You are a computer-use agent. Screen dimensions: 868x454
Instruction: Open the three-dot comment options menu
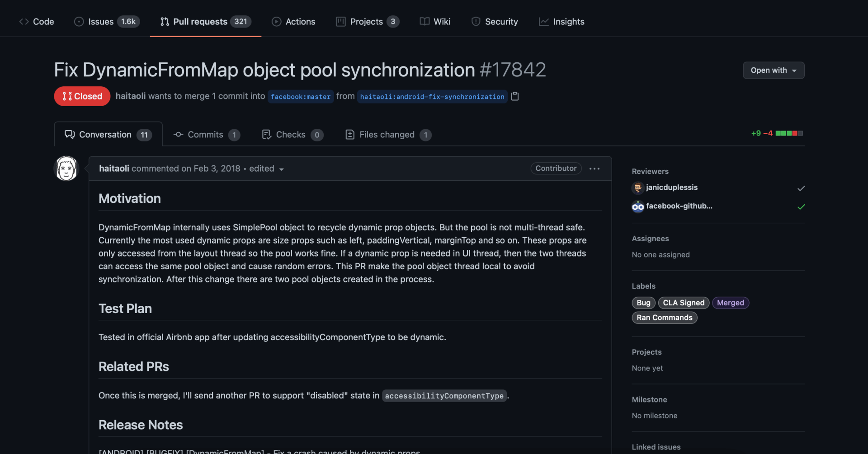pos(594,168)
